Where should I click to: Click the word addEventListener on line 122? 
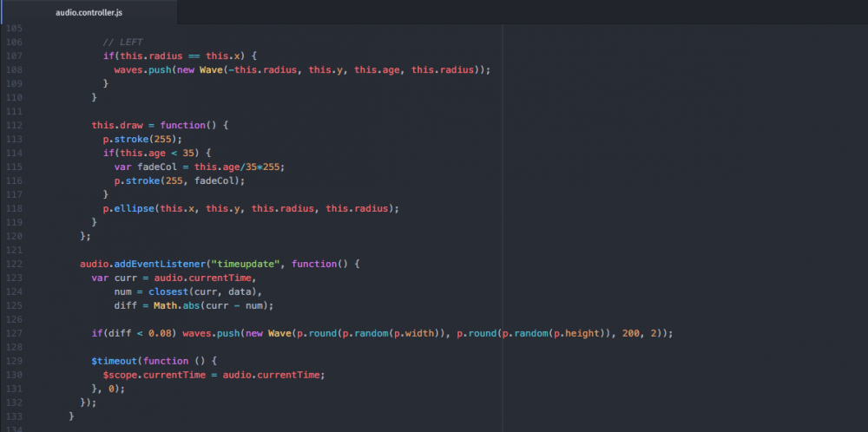153,264
